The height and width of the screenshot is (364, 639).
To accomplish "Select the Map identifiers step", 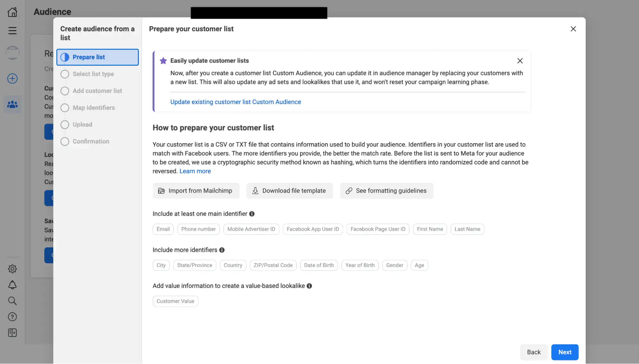I will pyautogui.click(x=94, y=108).
